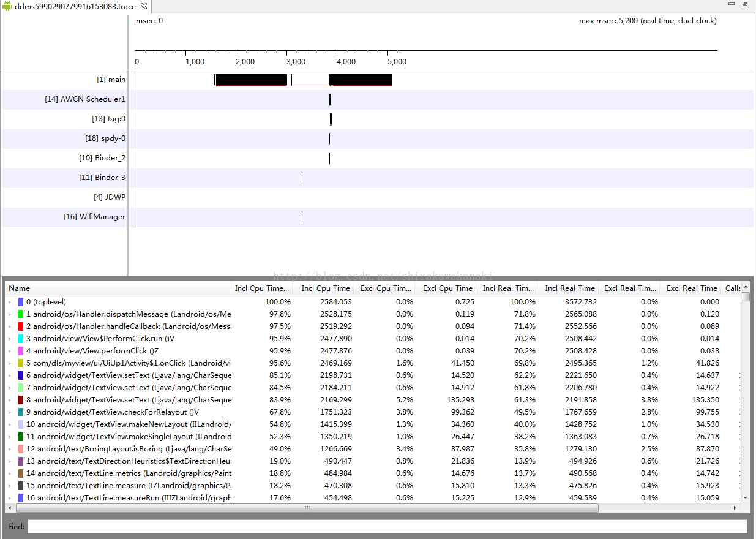Click the red swatch of Handler.handleCallback

pos(21,326)
